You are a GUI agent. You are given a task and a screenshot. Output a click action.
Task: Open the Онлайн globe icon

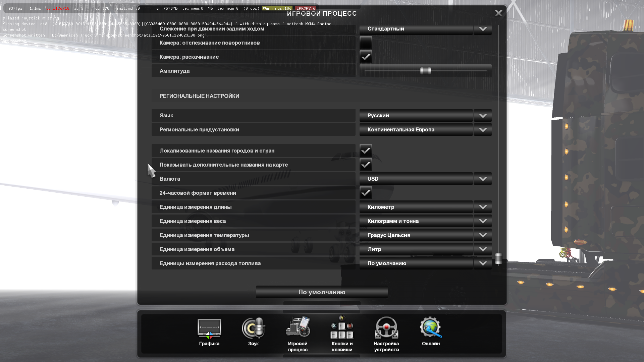pyautogui.click(x=431, y=327)
